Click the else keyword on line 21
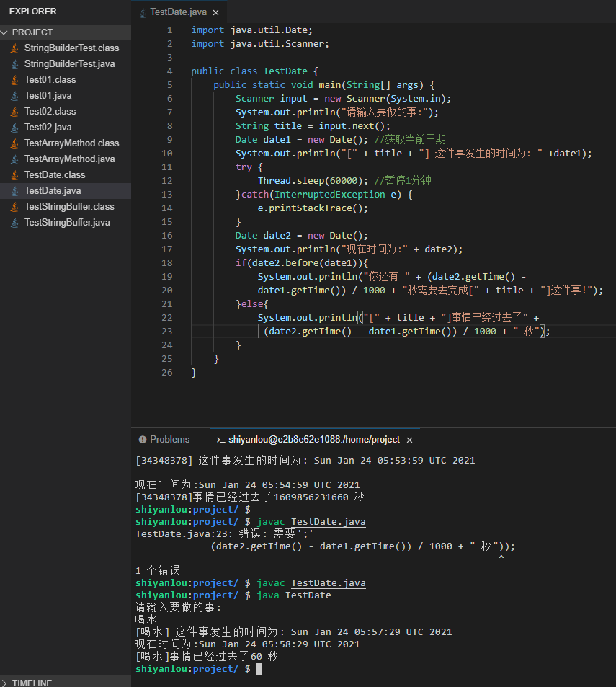Screen dimensions: 616x687 pyautogui.click(x=253, y=304)
